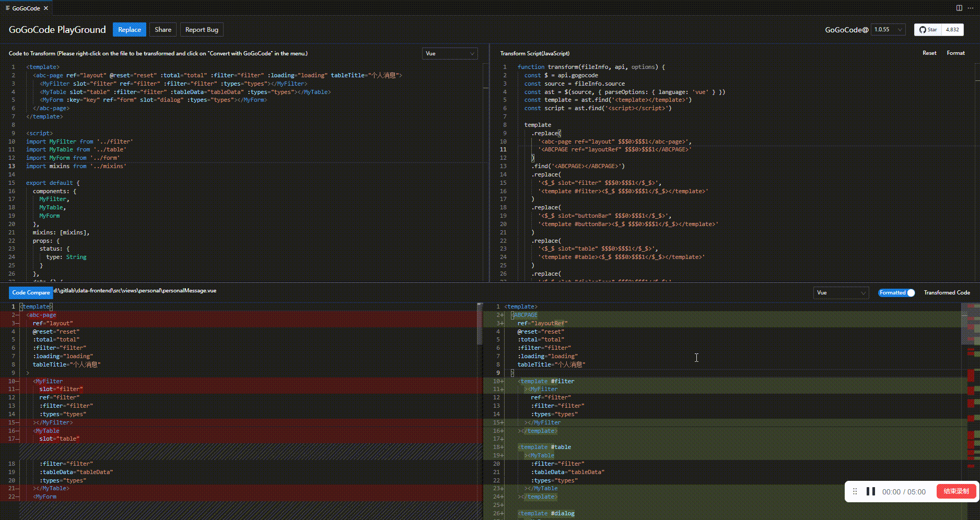Click the "function transform(fileInfo, api, options)" line
980x520 pixels.
tap(591, 67)
